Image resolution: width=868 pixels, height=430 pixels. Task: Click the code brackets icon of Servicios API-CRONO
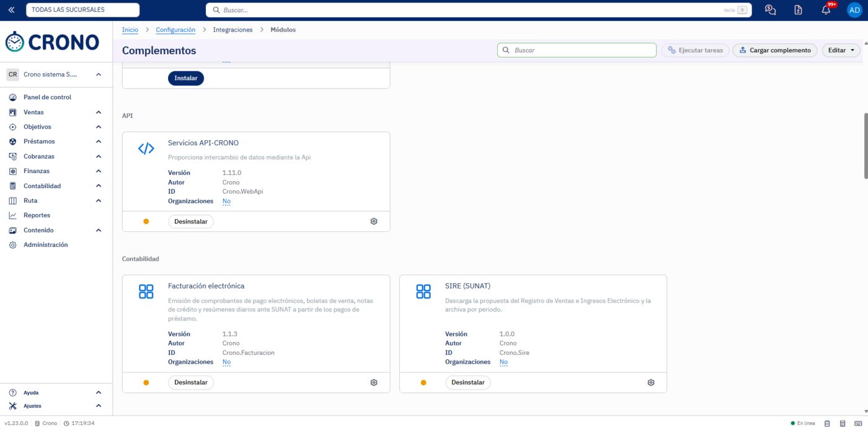(146, 149)
